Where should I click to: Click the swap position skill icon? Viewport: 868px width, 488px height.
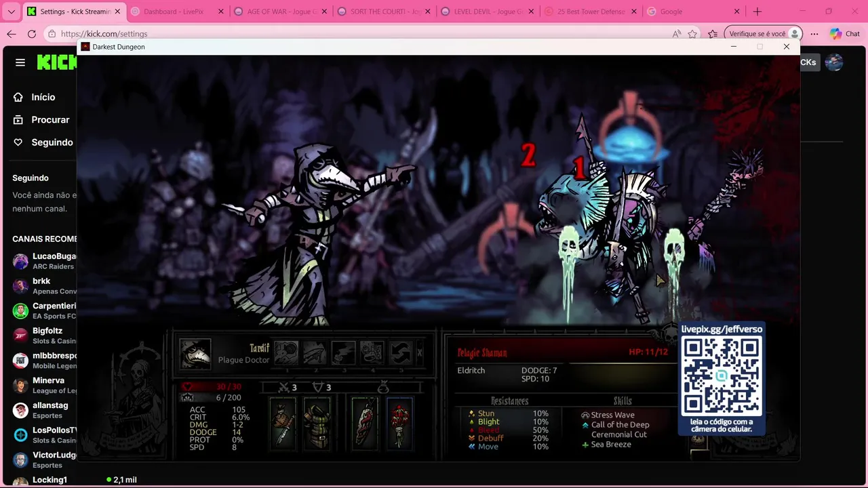click(401, 353)
